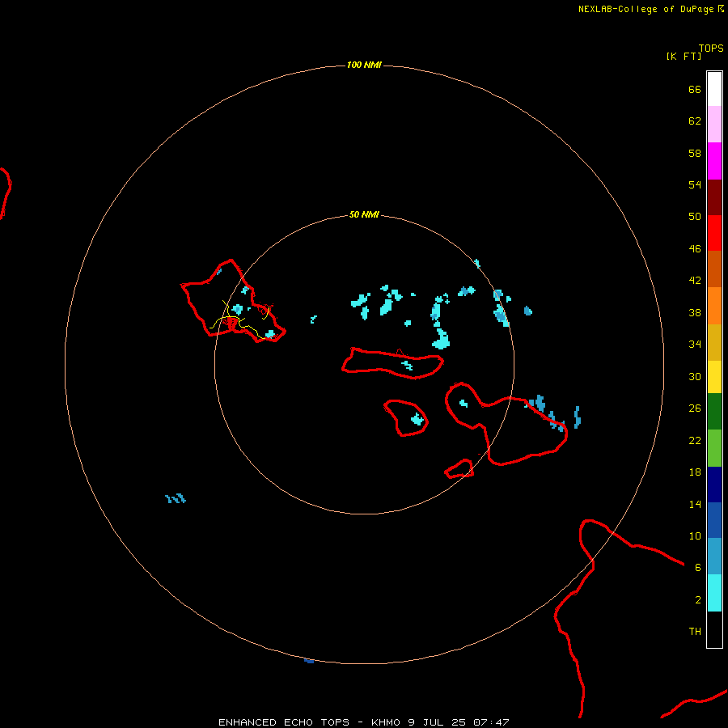Screen dimensions: 728x728
Task: Click the legend value '10'
Action: tap(695, 536)
